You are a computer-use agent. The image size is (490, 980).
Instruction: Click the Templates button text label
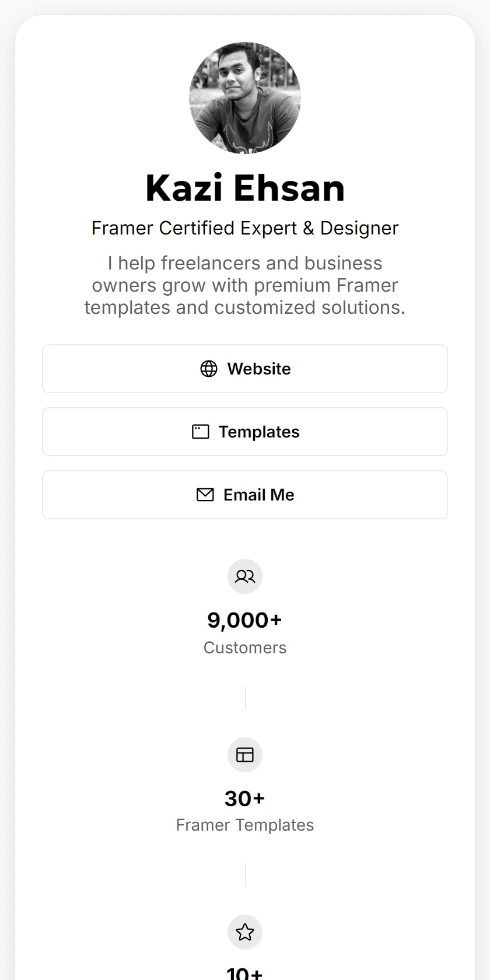pos(259,432)
